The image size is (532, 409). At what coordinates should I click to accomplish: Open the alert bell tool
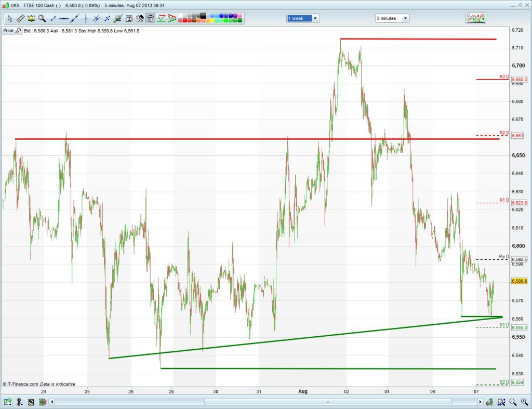click(x=31, y=19)
